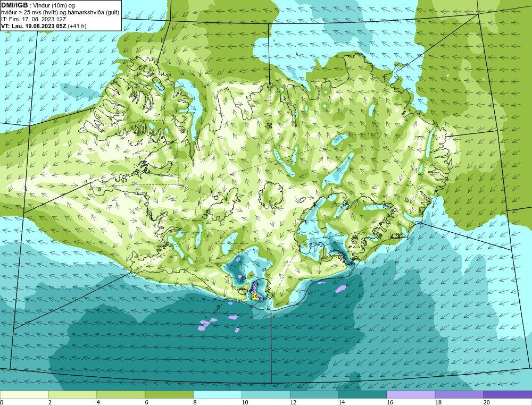Click the scale label '4'

(x=98, y=402)
